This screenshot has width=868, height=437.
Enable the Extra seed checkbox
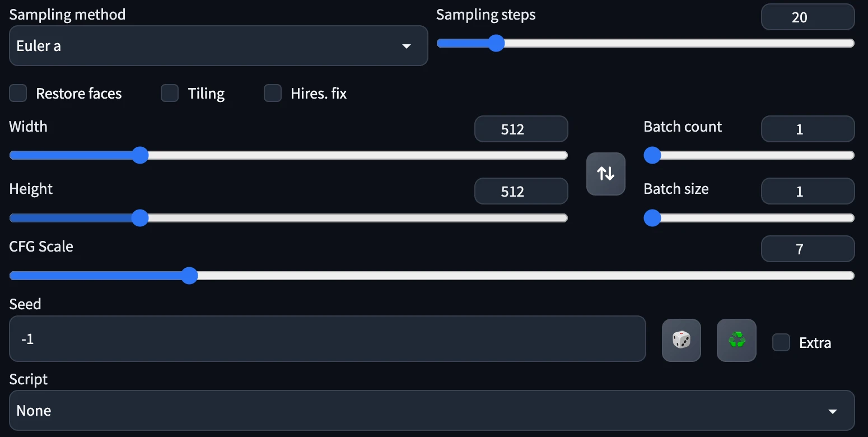pyautogui.click(x=781, y=342)
